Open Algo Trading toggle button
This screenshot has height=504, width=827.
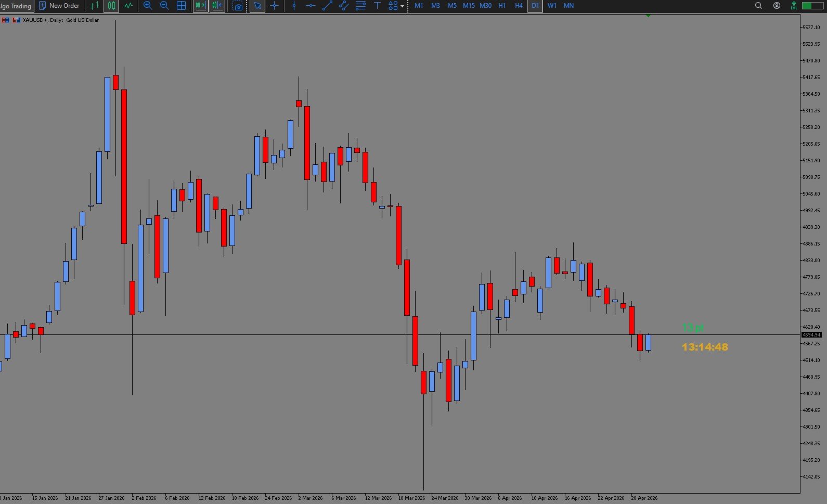pyautogui.click(x=17, y=6)
